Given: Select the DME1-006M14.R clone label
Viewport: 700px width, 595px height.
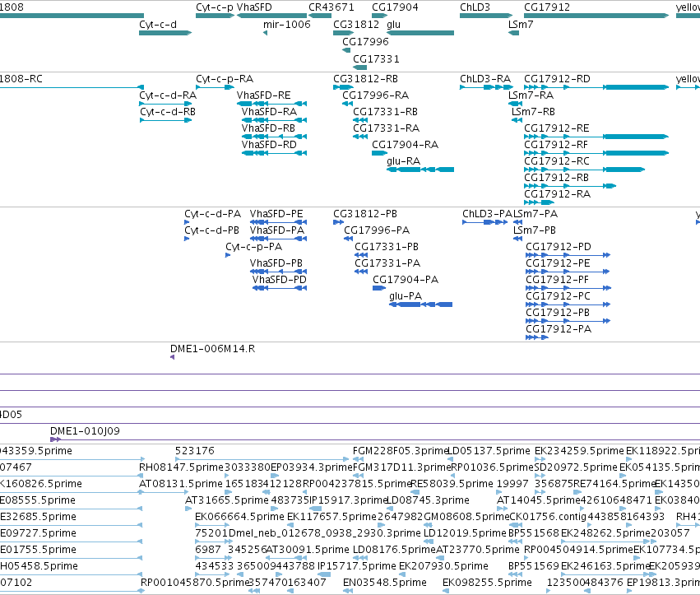Looking at the screenshot, I should pos(212,349).
